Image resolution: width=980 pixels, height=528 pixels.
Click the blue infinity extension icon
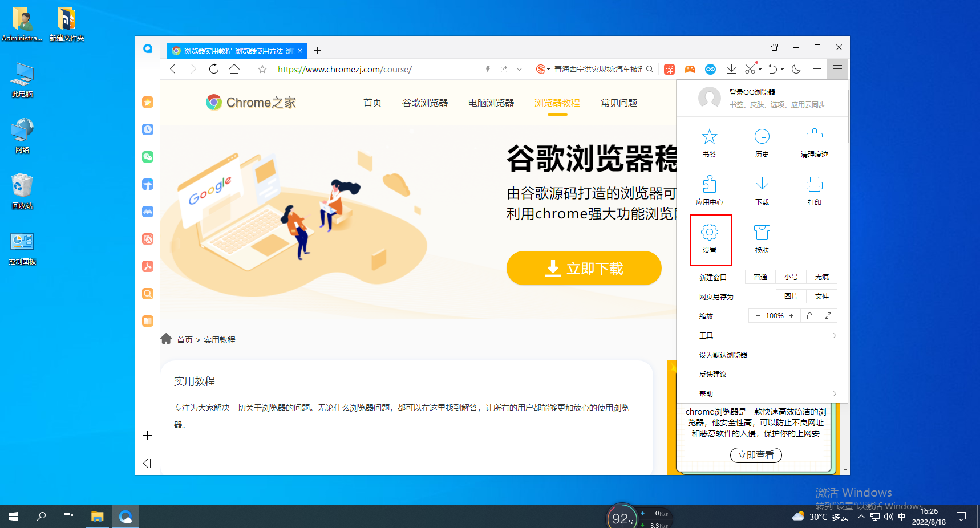[x=710, y=69]
